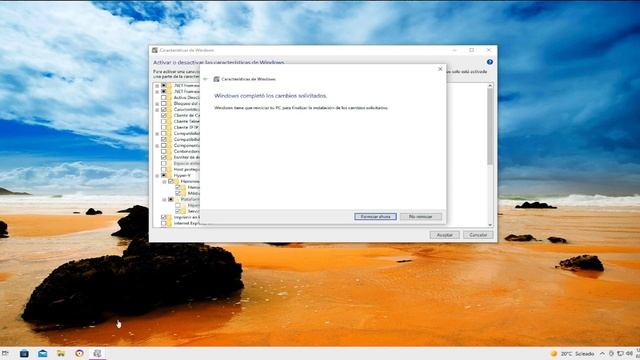
Task: Toggle the Imprimir en PDF checkbox
Action: (164, 217)
